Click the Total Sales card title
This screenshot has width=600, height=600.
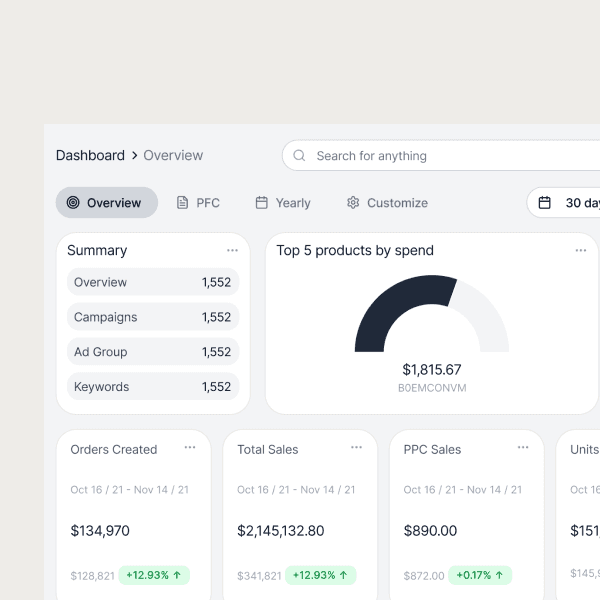[x=267, y=450]
